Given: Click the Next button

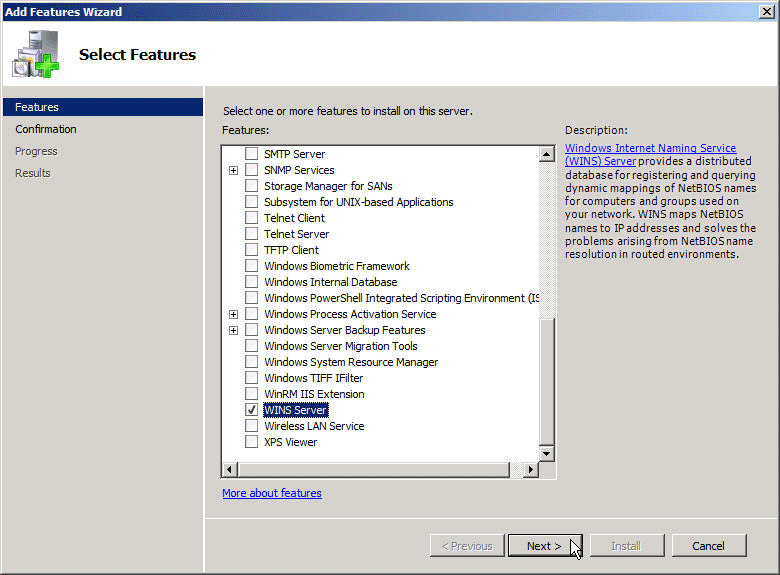Looking at the screenshot, I should coord(544,546).
